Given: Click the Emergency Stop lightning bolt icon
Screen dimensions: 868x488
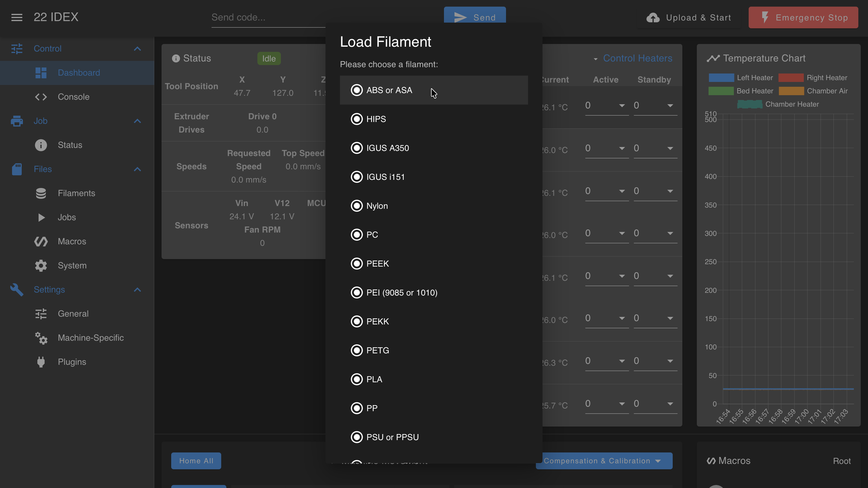Looking at the screenshot, I should (x=765, y=17).
